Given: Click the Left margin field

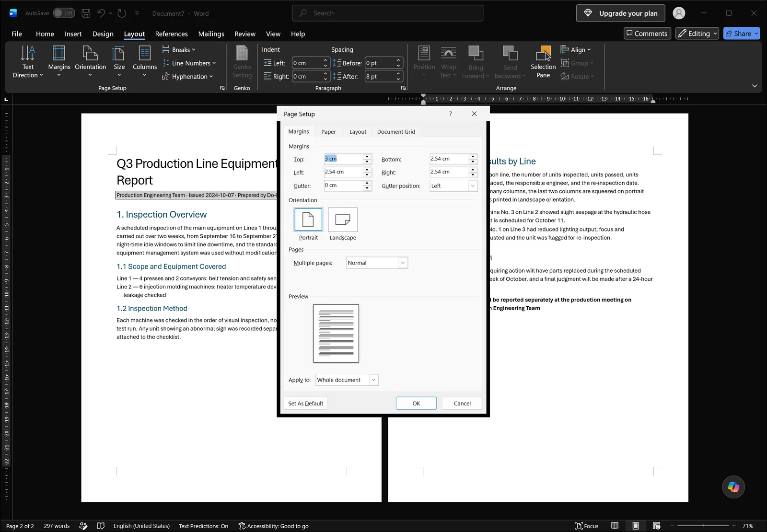Looking at the screenshot, I should (x=343, y=172).
